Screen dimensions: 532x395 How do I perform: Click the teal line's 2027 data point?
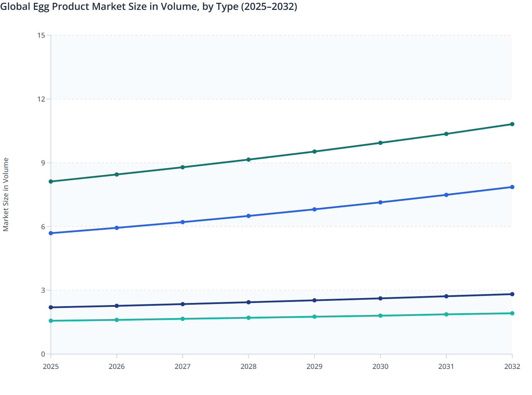[x=183, y=319]
